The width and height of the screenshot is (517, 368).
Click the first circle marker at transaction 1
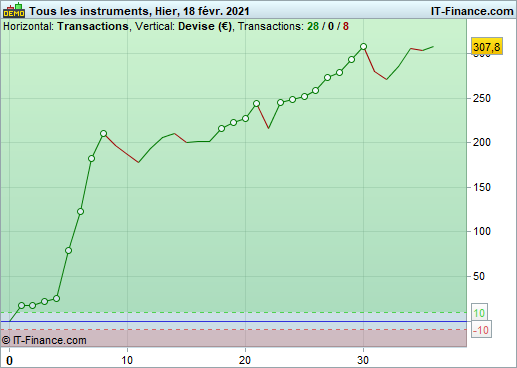pyautogui.click(x=21, y=305)
